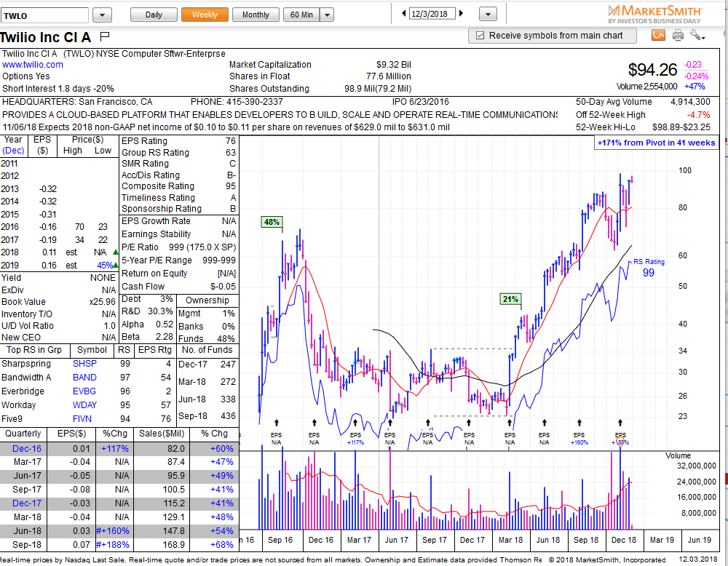
Task: Click the Volume 2,554,000 reading near the price
Action: coord(646,87)
